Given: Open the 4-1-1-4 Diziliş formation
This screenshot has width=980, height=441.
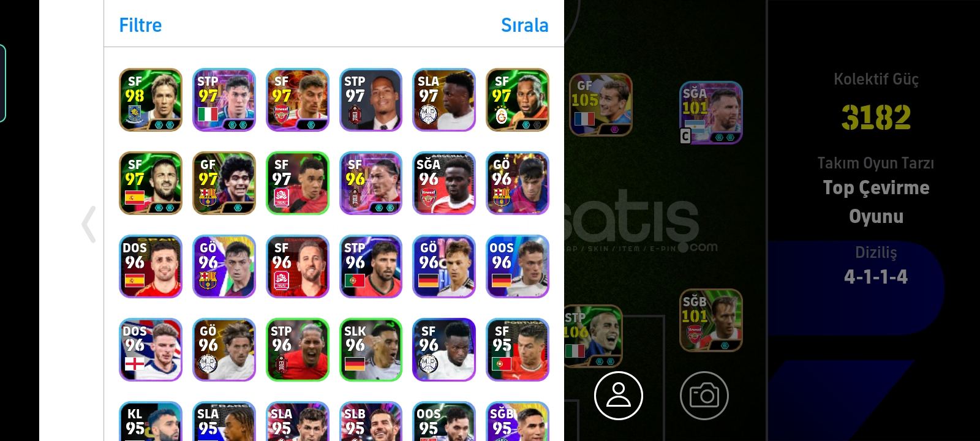Looking at the screenshot, I should 876,277.
